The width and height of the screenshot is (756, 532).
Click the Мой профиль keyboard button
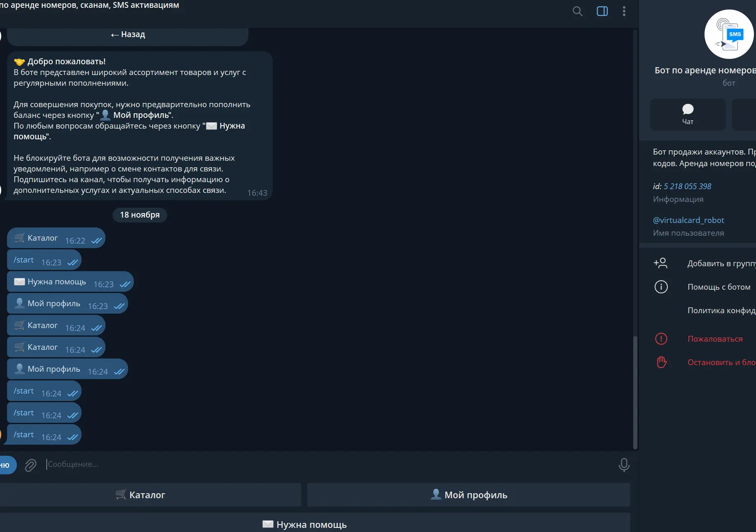coord(469,495)
